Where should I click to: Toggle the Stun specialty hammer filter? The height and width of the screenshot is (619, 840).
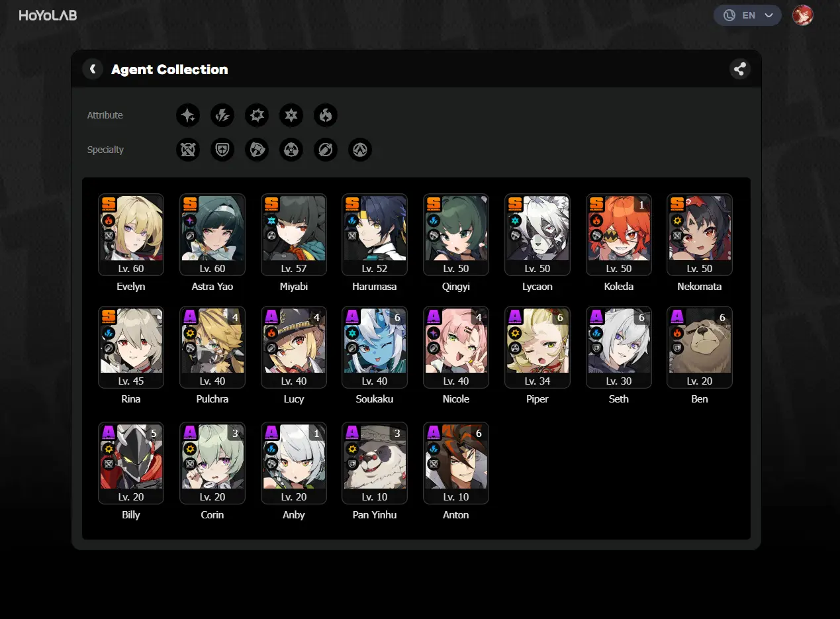(257, 150)
